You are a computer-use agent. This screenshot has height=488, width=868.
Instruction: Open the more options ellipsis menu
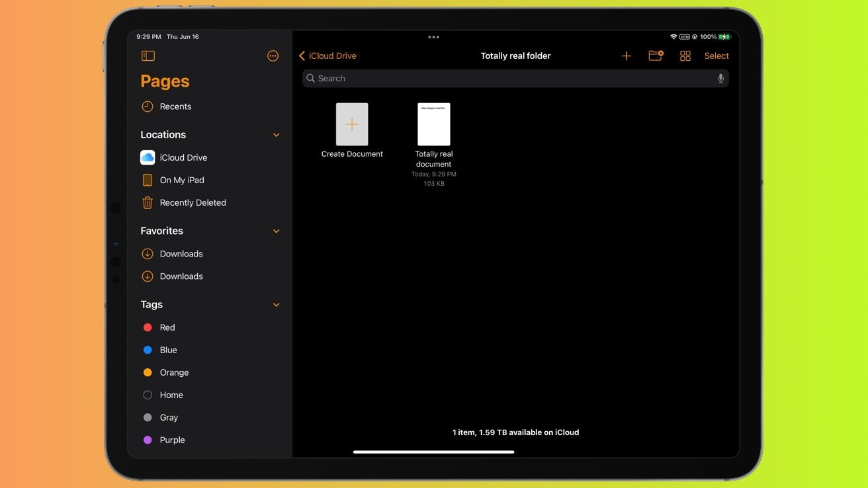(273, 56)
